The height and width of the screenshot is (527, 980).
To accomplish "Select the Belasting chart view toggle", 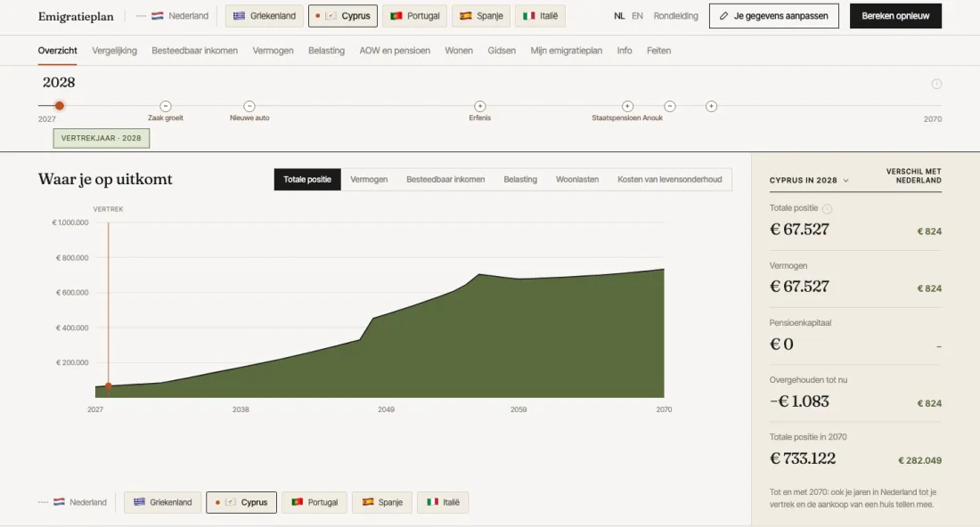I will [520, 180].
